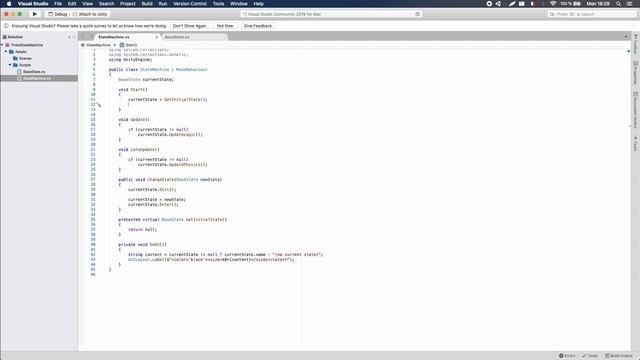Run the project with the play button
The width and height of the screenshot is (640, 360).
(35, 14)
